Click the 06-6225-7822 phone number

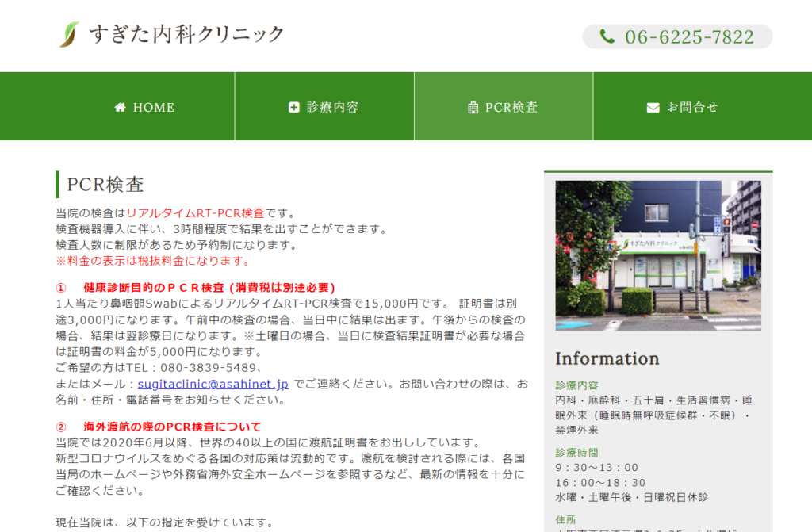coord(689,36)
